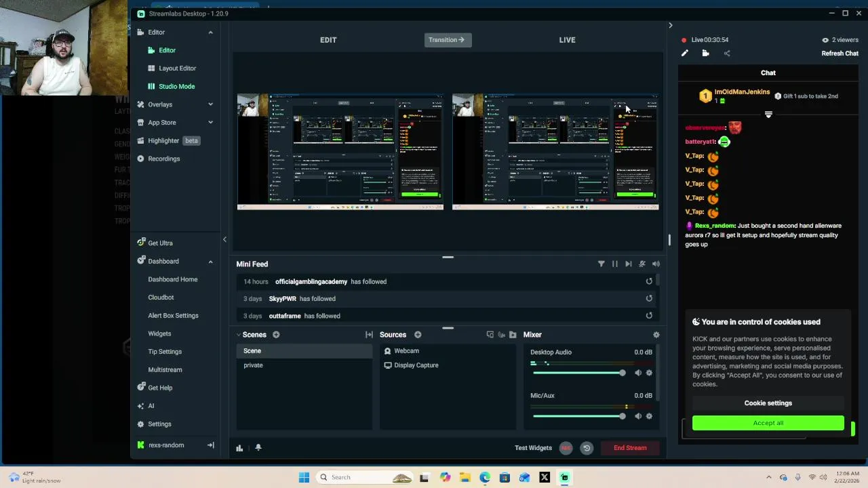
Task: Mute Mic/Aux speaker toggle
Action: tap(638, 416)
